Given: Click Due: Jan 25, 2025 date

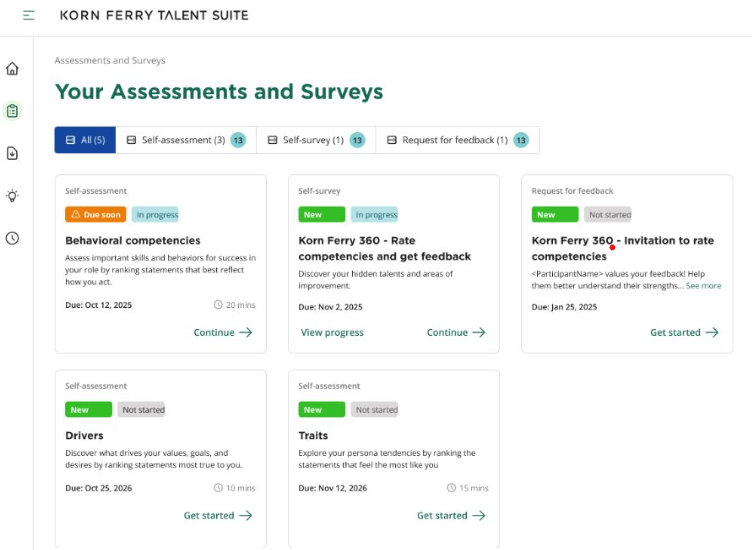Looking at the screenshot, I should [x=564, y=307].
